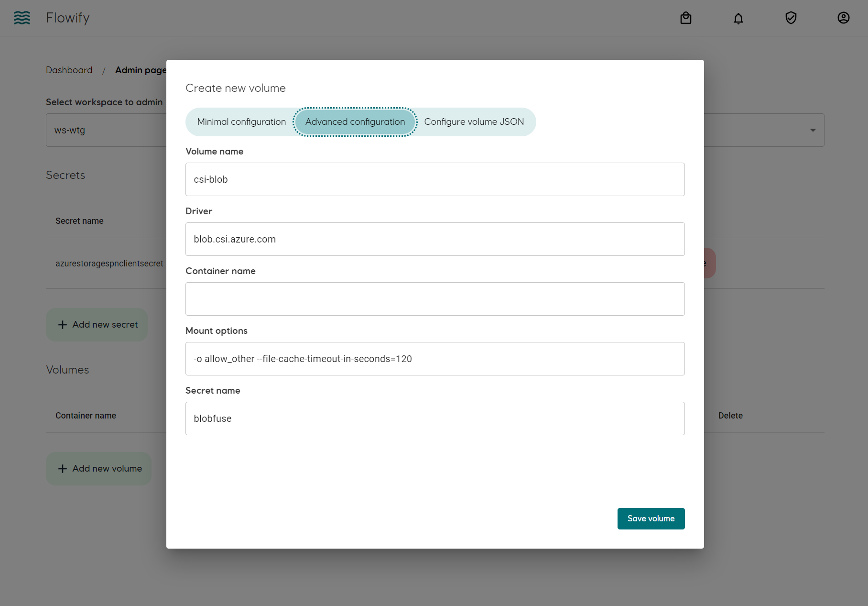Expand the workspace dropdown arrow
868x606 pixels.
click(x=813, y=130)
